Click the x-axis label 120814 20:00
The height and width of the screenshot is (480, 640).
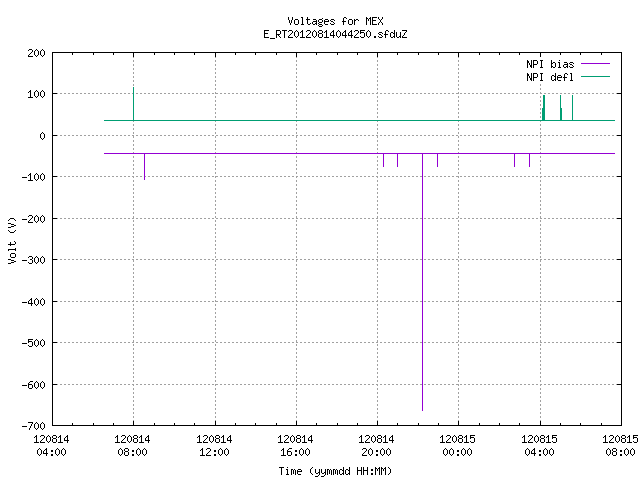(376, 446)
